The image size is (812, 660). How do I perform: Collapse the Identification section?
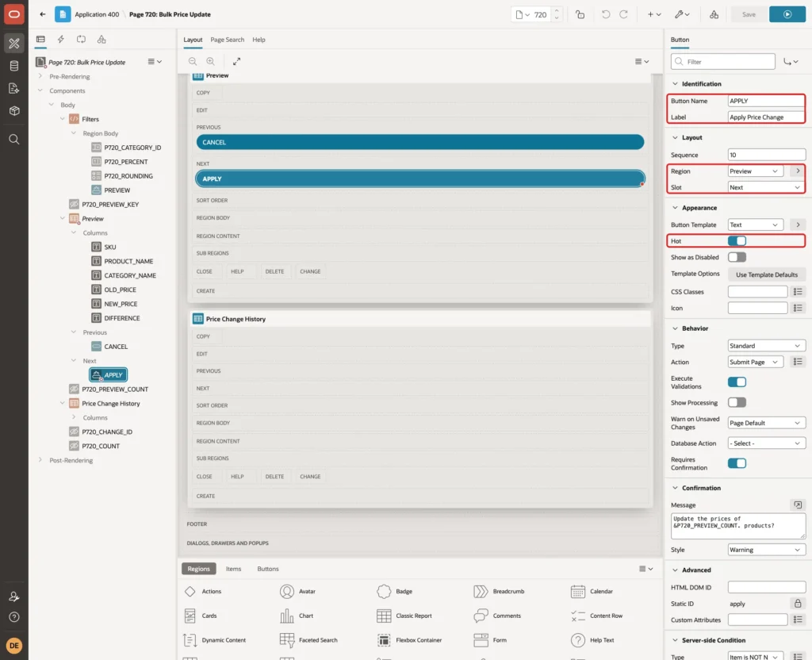(x=675, y=84)
